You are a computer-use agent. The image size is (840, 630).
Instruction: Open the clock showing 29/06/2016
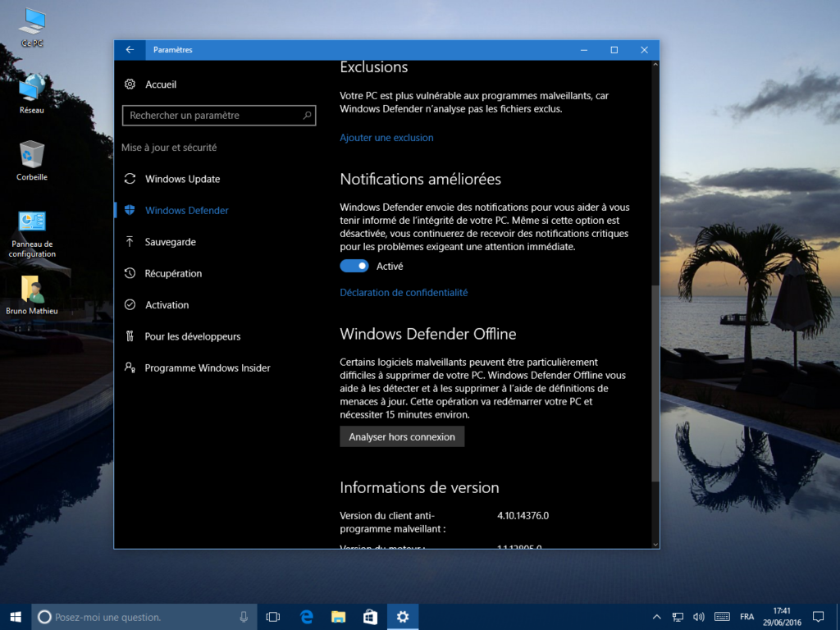[x=781, y=616]
